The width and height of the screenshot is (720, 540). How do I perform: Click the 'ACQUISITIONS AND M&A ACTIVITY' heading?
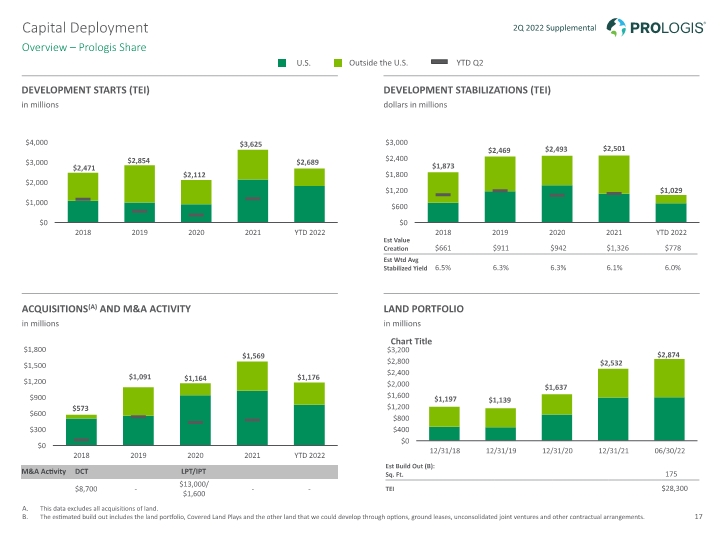pyautogui.click(x=106, y=309)
